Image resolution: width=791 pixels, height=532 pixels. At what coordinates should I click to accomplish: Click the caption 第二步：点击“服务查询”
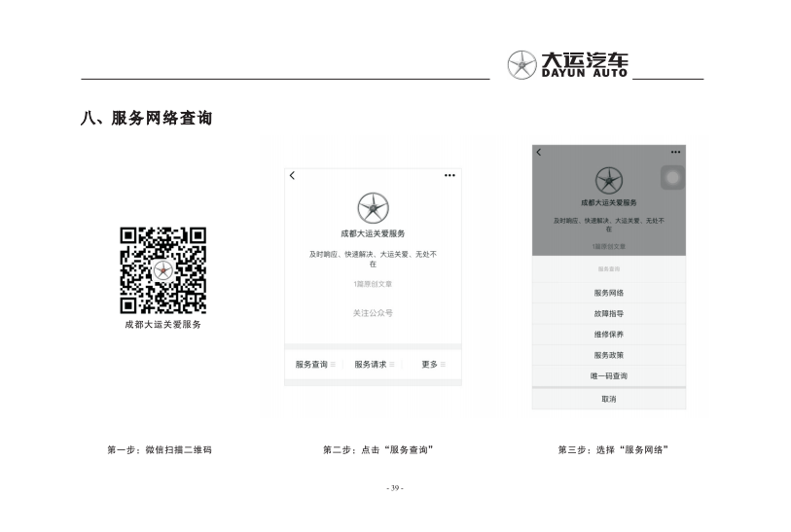tap(378, 449)
